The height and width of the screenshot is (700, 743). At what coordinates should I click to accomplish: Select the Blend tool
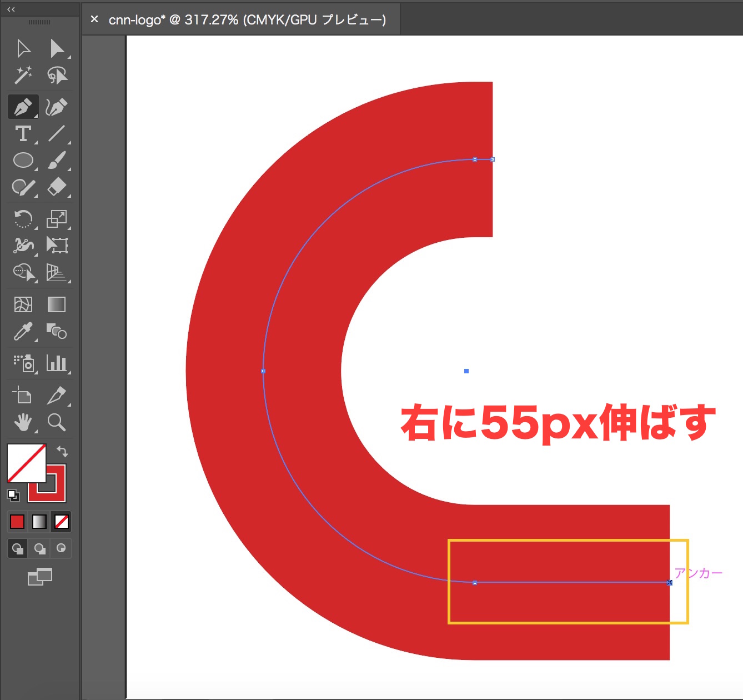(57, 332)
